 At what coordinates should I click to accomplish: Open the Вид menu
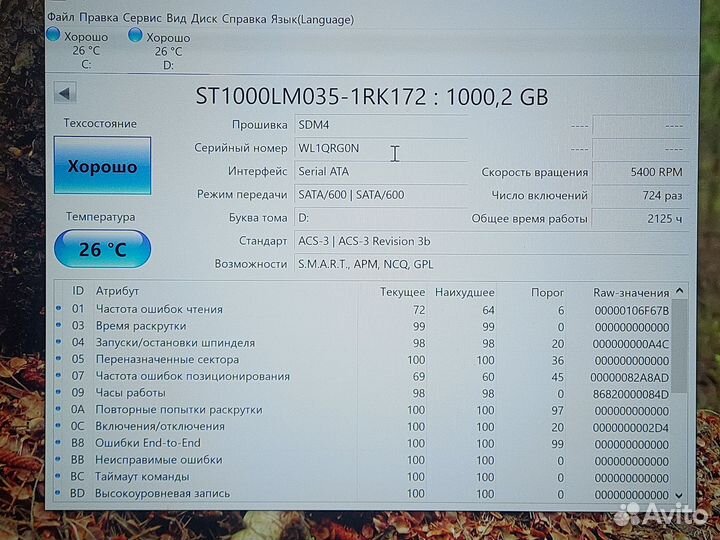(176, 19)
